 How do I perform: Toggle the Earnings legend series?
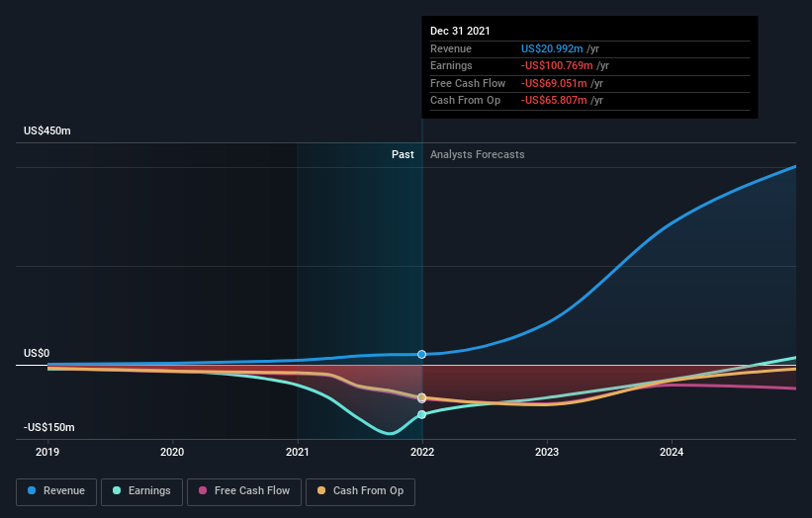point(141,491)
